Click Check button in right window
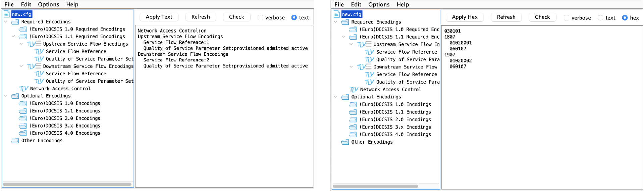The height and width of the screenshot is (191, 644). point(542,17)
